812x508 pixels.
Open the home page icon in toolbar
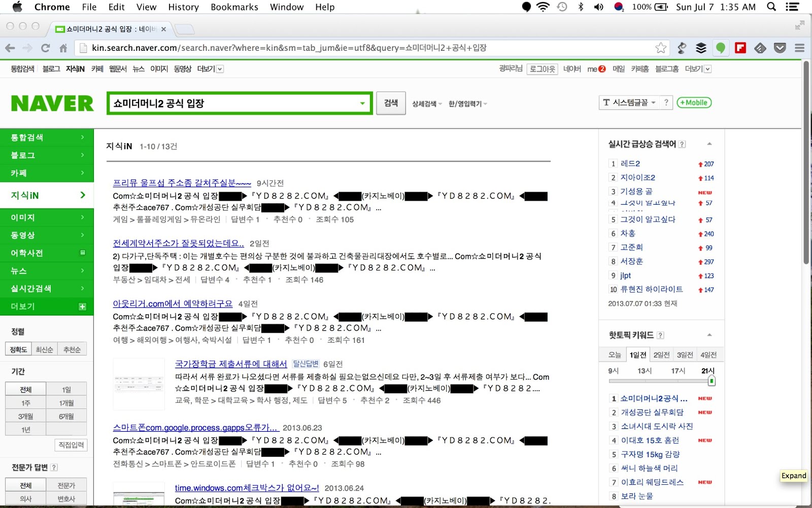pos(63,48)
